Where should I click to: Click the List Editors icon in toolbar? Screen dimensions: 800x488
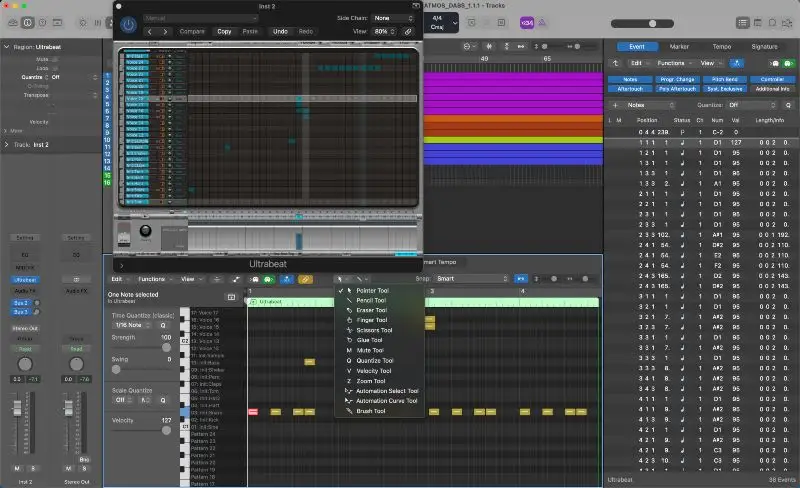743,22
